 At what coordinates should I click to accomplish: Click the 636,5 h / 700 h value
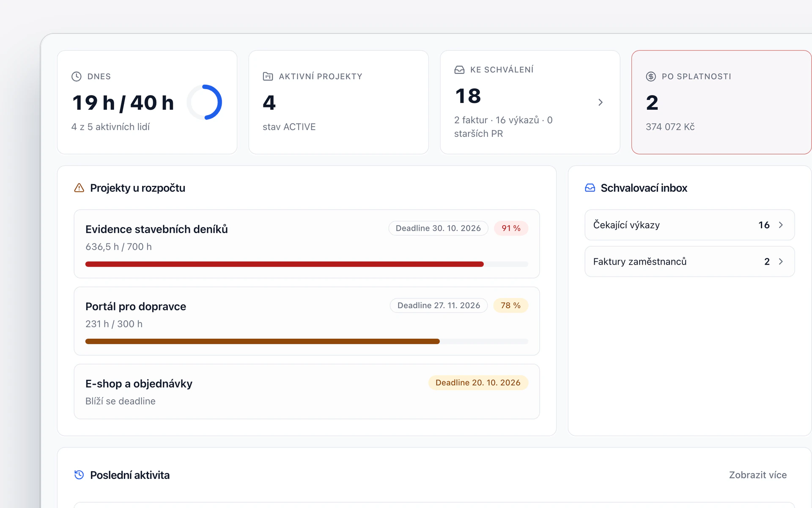pyautogui.click(x=118, y=246)
